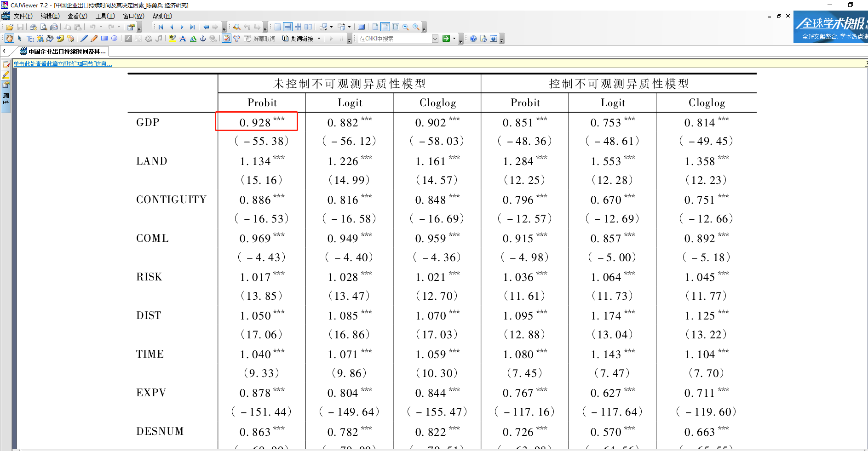Zoom out with the minus magnifier
This screenshot has width=868, height=451.
[406, 27]
